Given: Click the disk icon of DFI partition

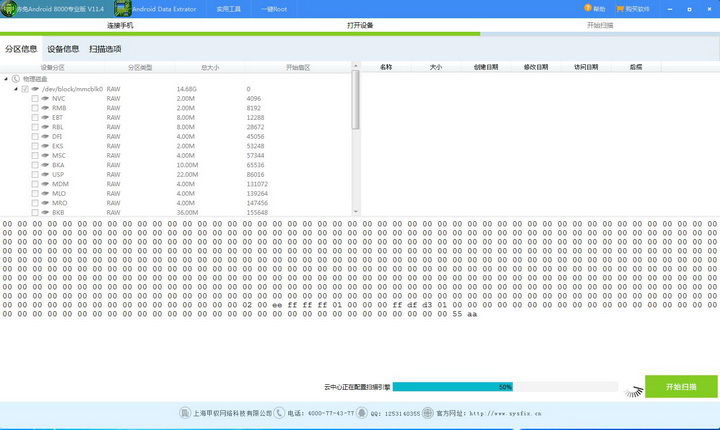Looking at the screenshot, I should tap(45, 136).
